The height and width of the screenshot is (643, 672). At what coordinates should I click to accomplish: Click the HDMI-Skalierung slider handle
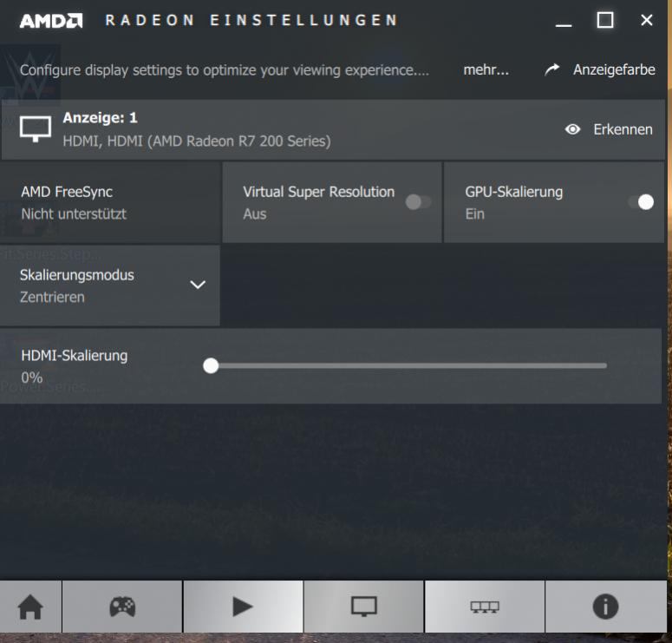[x=211, y=366]
